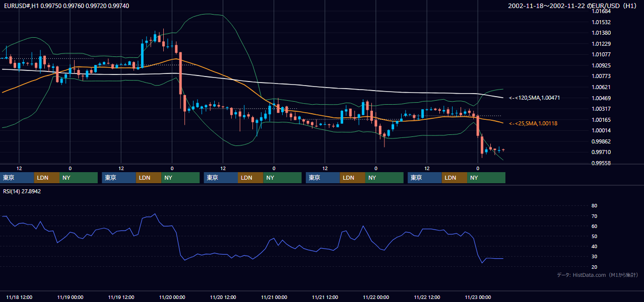Click price axis value 1.01380

[x=602, y=33]
